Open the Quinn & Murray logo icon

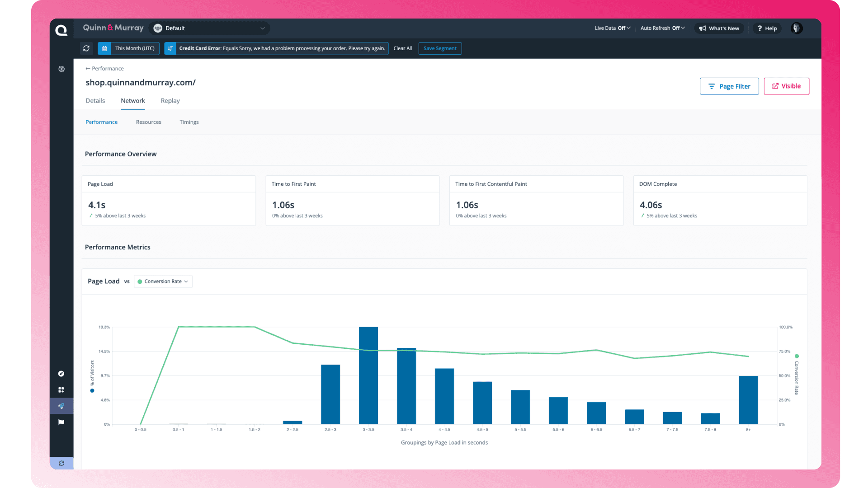click(61, 28)
